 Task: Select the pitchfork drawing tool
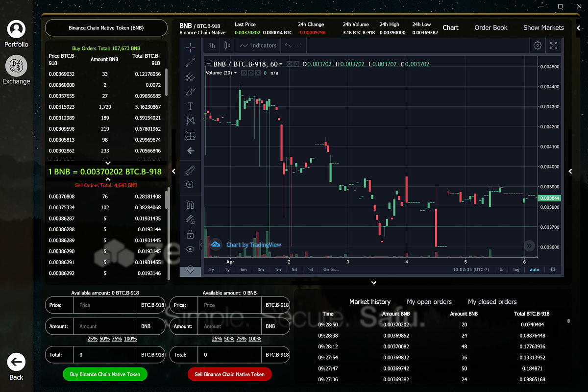coord(191,77)
